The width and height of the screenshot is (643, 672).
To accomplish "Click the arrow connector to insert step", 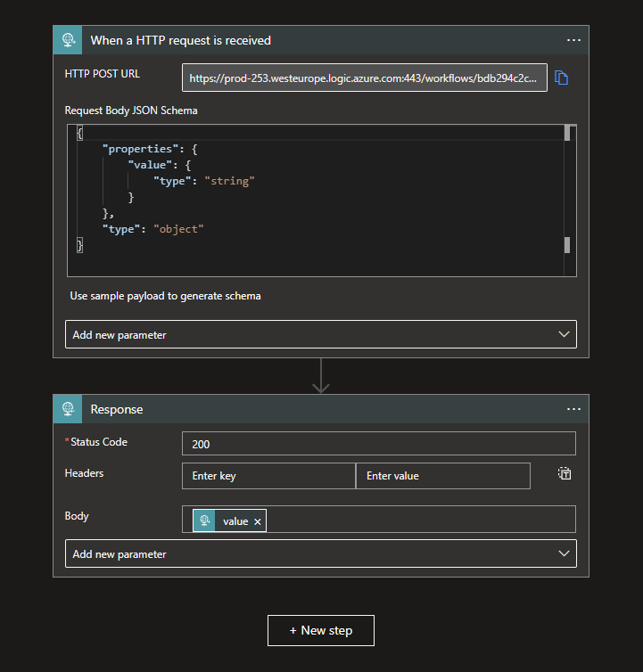I will tap(321, 376).
